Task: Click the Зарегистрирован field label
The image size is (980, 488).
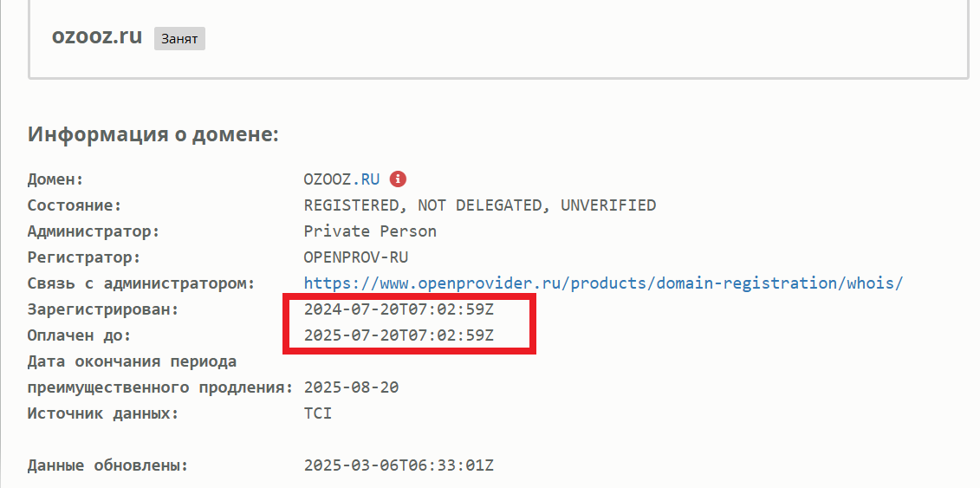Action: pos(103,309)
